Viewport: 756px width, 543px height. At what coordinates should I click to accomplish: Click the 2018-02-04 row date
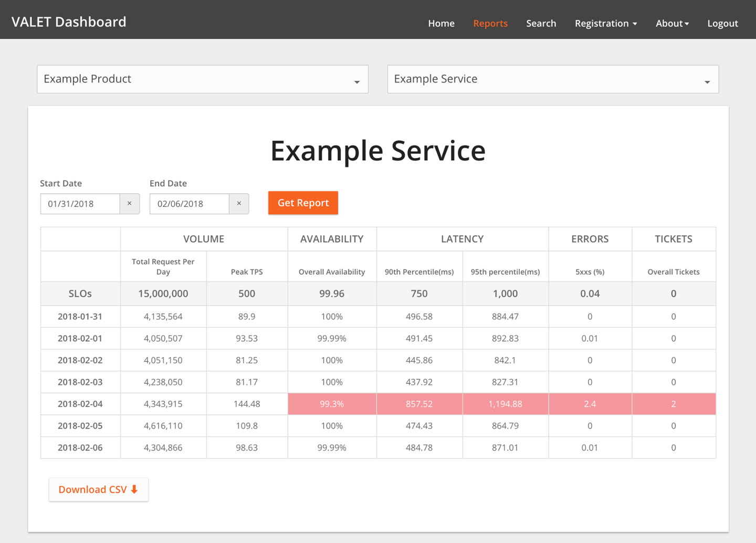pyautogui.click(x=80, y=404)
